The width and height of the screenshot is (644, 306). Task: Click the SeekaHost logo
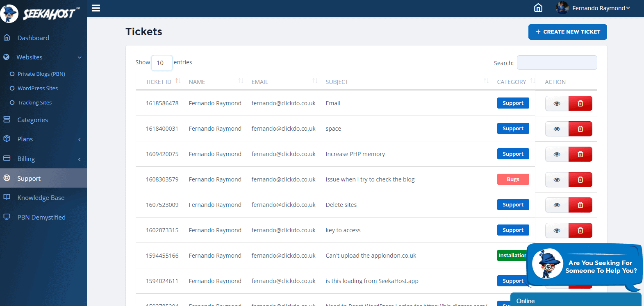click(40, 14)
